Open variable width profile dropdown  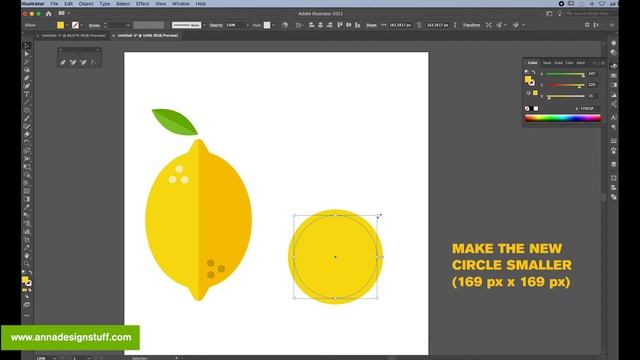(149, 25)
